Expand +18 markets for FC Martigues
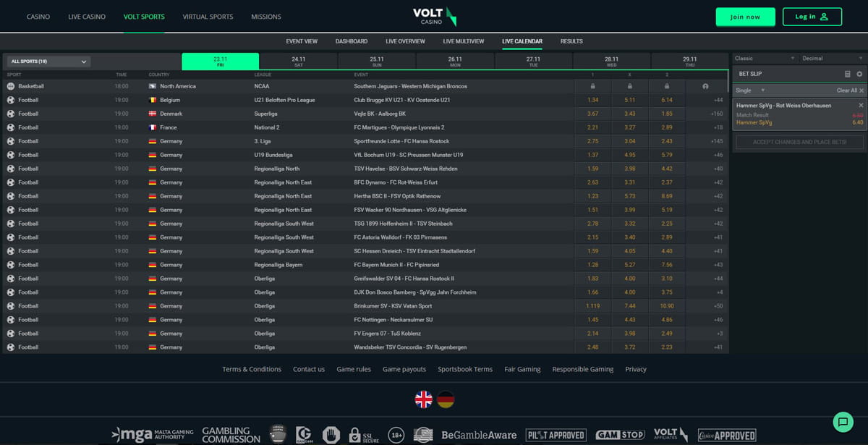This screenshot has width=868, height=445. pos(718,127)
